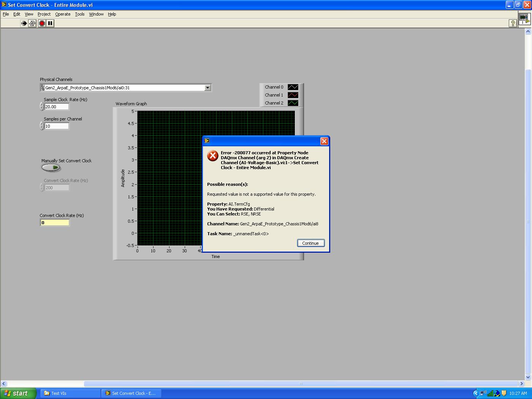Open Context Help via the question mark icon
532x399 pixels.
(x=512, y=23)
